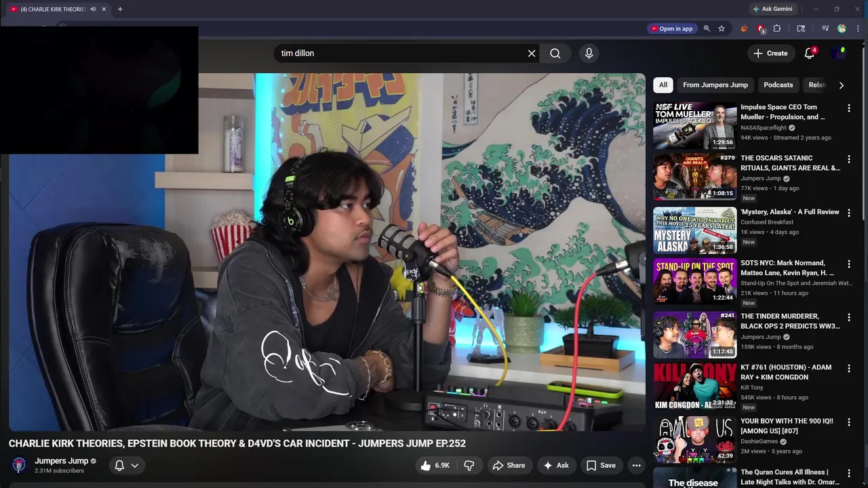Image resolution: width=868 pixels, height=488 pixels.
Task: Save the video to a playlist
Action: coord(601,466)
